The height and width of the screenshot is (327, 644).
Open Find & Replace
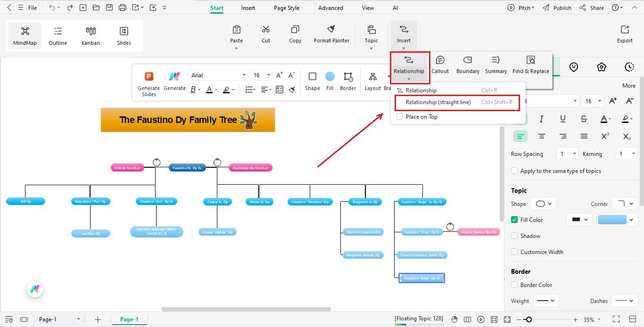[x=531, y=65]
